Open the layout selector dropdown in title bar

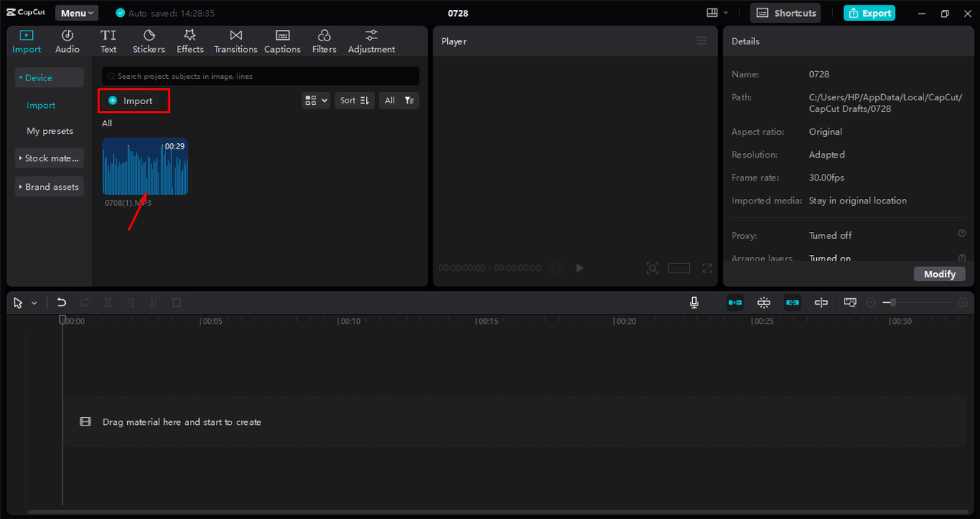[717, 13]
